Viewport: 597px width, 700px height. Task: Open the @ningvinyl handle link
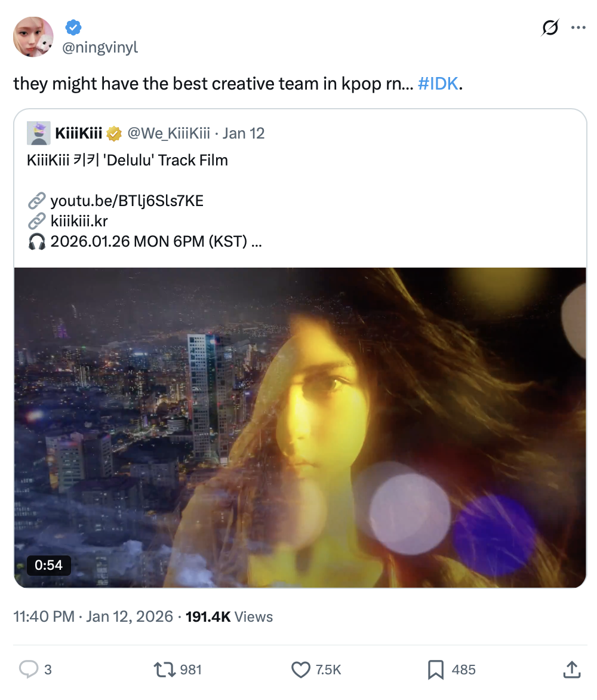[100, 47]
